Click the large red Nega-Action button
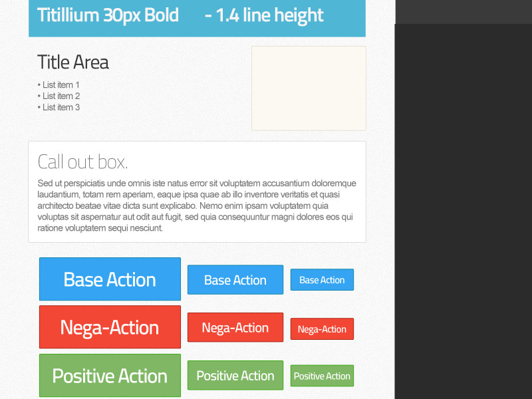Screen dimensions: 532x399 [110, 327]
